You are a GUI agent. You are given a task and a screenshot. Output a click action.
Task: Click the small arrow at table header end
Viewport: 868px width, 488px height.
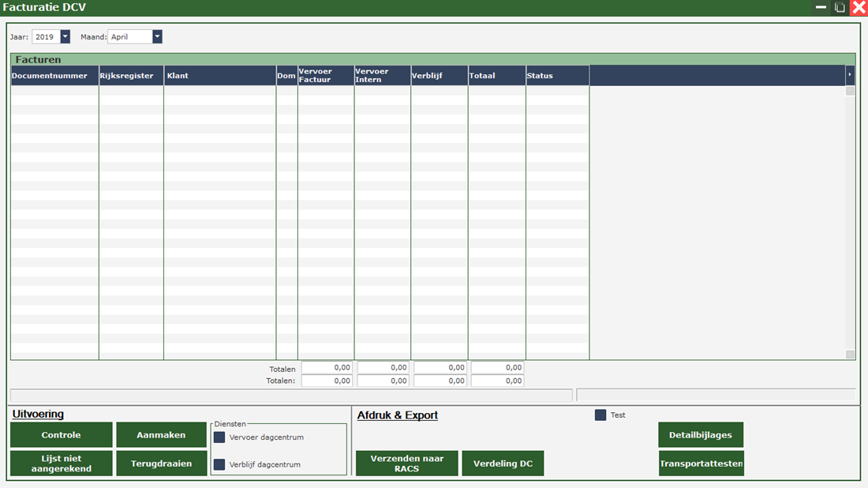[850, 75]
